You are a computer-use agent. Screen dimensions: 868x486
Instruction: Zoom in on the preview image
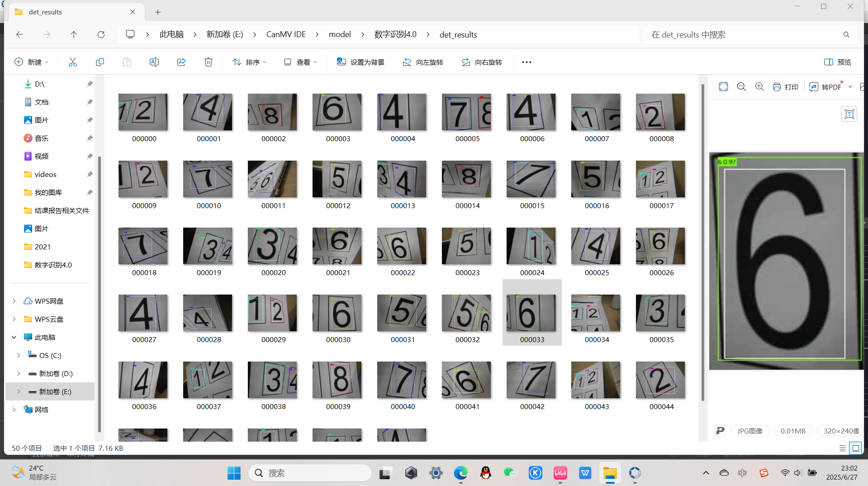pyautogui.click(x=759, y=86)
